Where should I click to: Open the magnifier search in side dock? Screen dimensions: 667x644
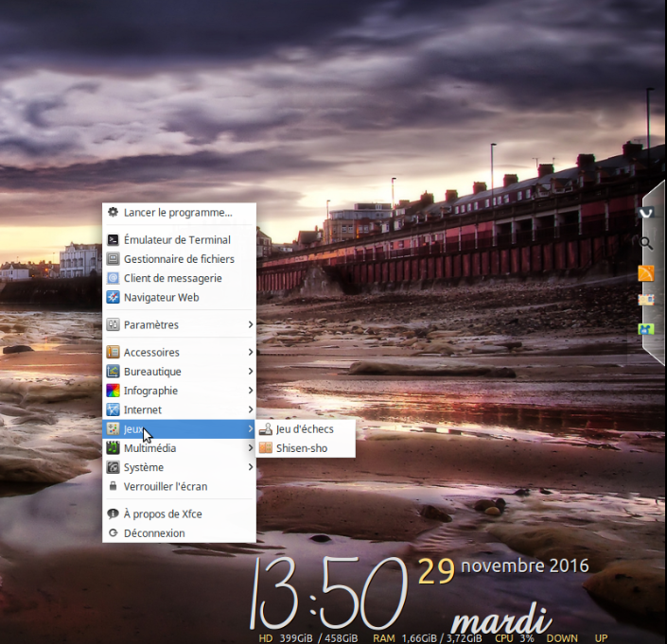[x=646, y=243]
